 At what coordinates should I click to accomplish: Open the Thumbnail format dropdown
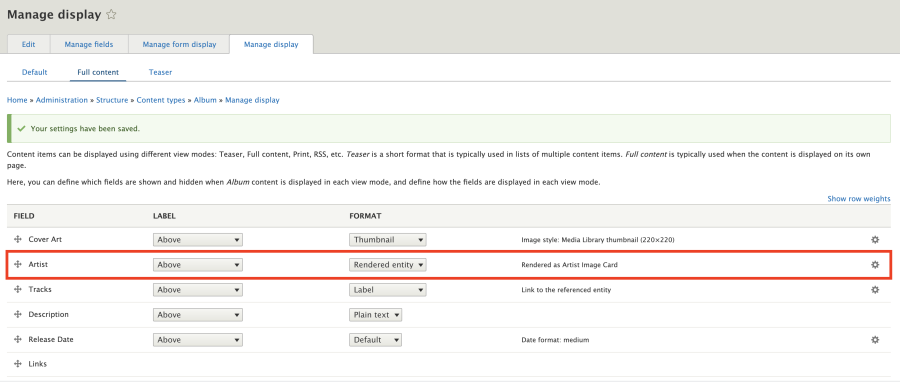click(x=387, y=240)
